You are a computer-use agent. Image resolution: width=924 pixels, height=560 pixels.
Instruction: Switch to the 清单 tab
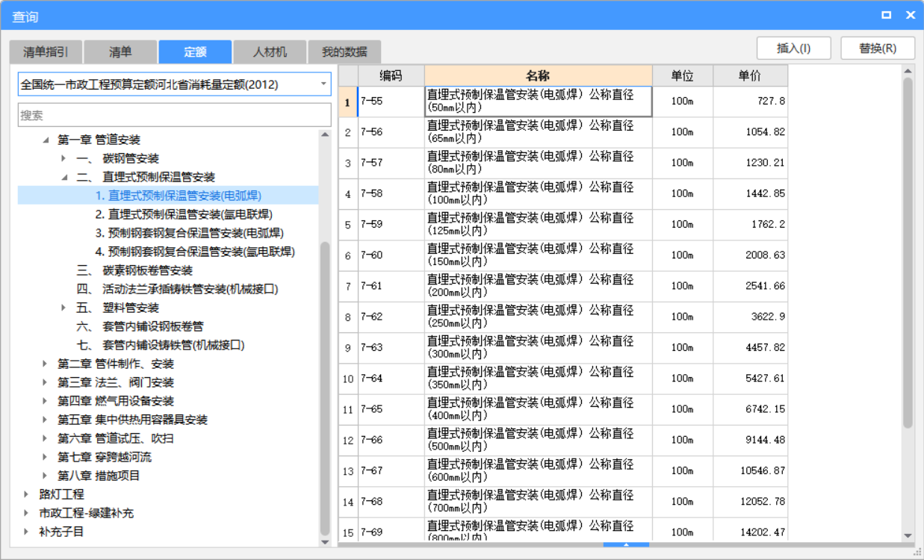[x=120, y=52]
